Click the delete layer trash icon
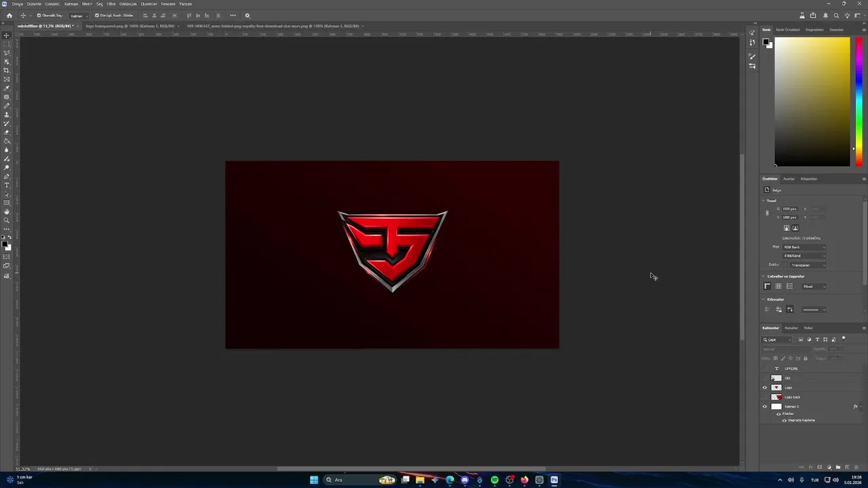Image resolution: width=868 pixels, height=488 pixels. click(856, 467)
